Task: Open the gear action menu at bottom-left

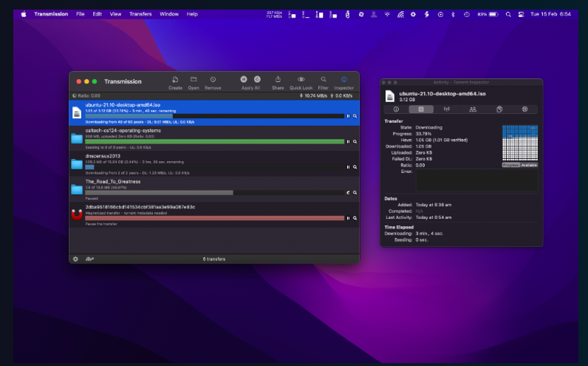Action: coord(75,259)
